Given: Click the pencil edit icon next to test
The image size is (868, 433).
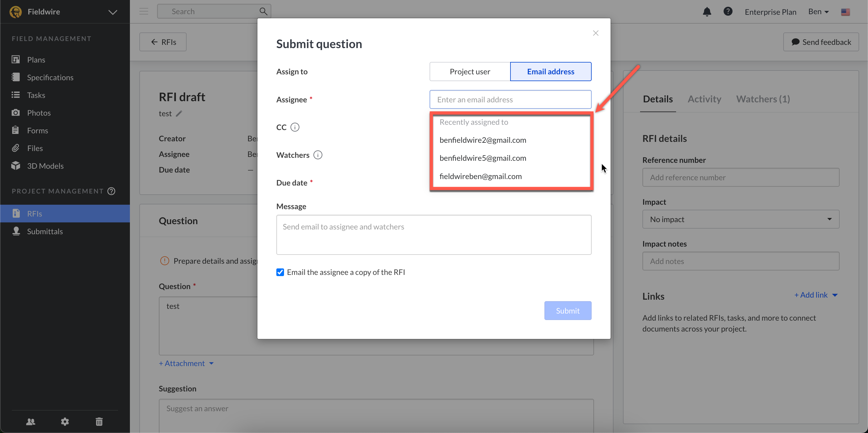Looking at the screenshot, I should tap(179, 114).
